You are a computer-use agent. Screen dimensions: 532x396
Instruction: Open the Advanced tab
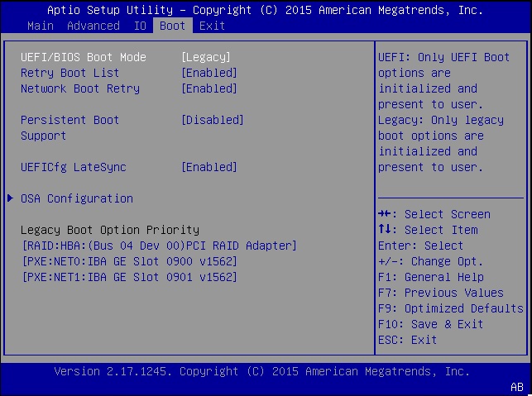click(x=93, y=26)
